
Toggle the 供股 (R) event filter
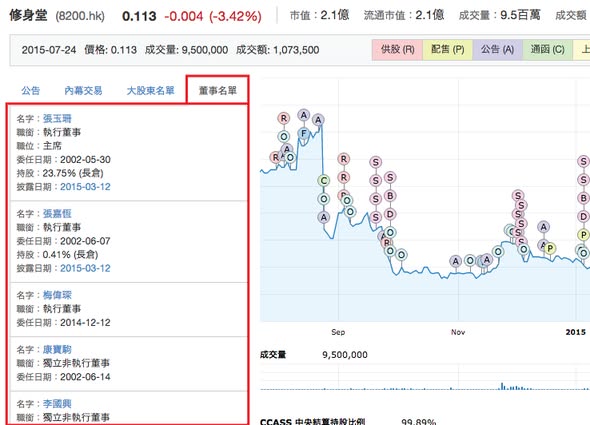coord(397,50)
